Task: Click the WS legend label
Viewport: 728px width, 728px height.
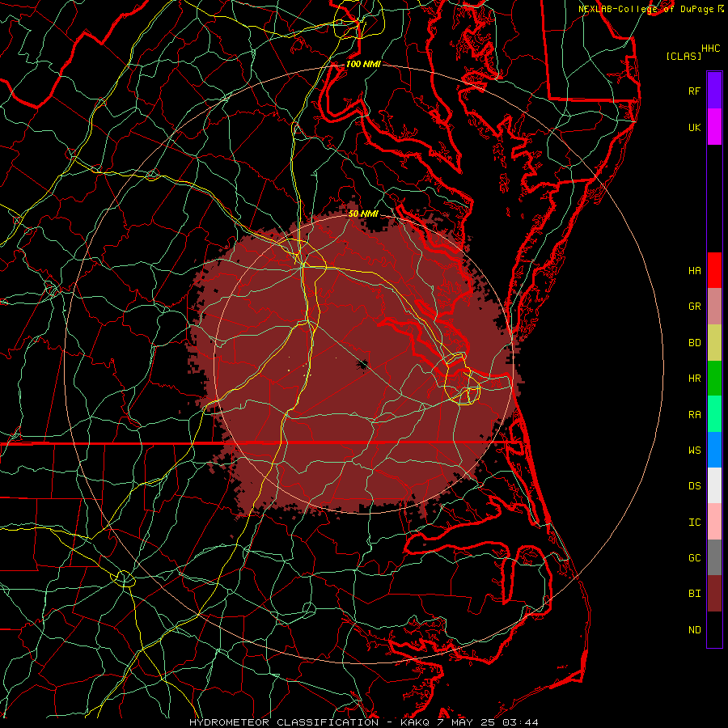Action: [x=694, y=451]
